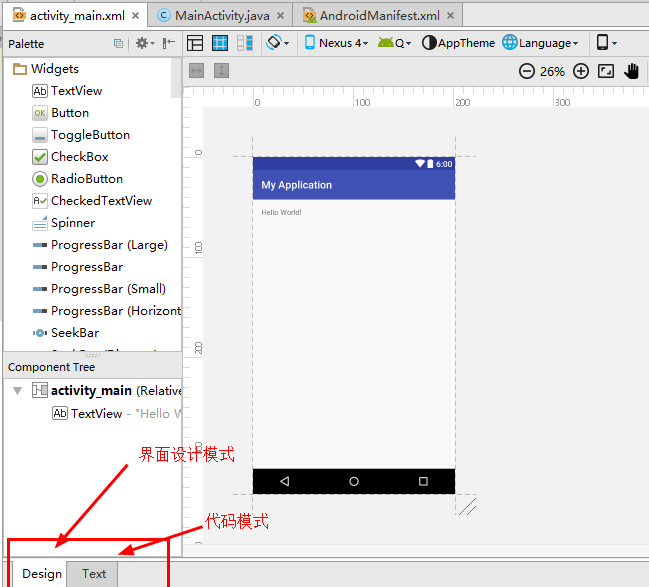This screenshot has width=649, height=587.
Task: Click the Component Tree header
Action: coord(93,367)
